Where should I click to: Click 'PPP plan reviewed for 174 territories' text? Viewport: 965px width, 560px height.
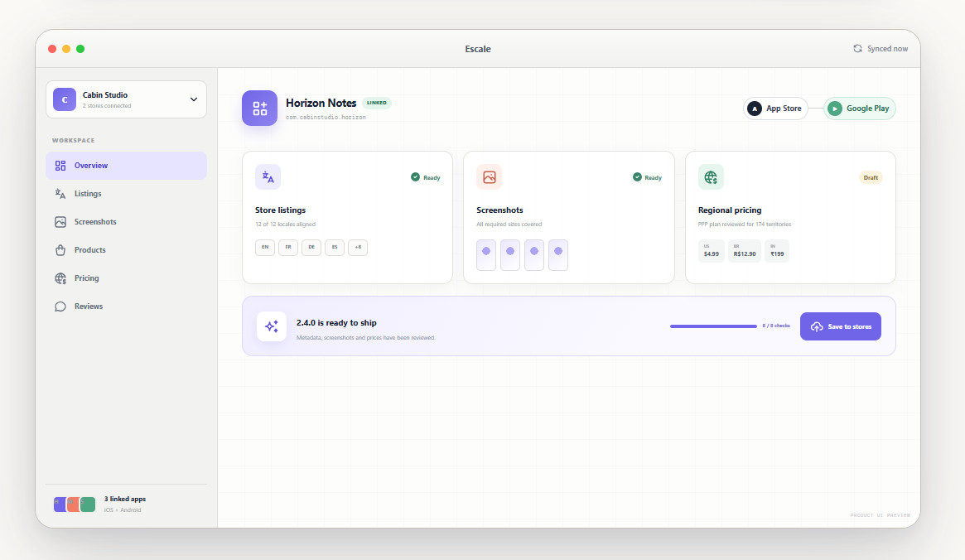tap(745, 224)
